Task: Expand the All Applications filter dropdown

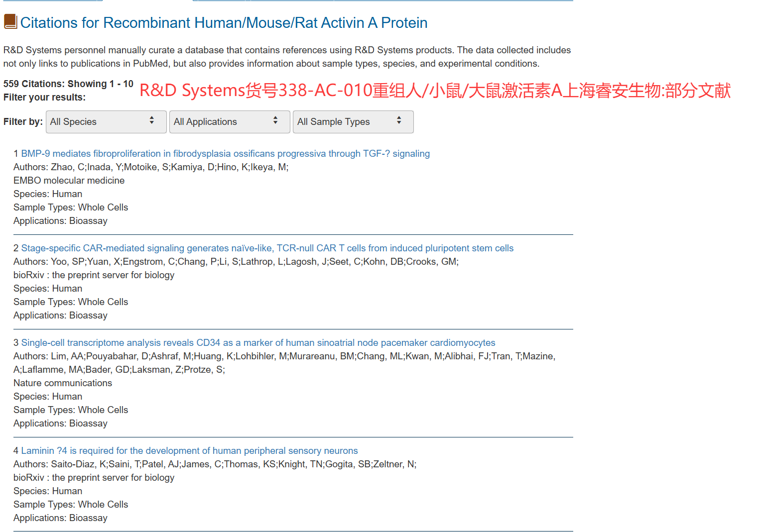Action: (229, 122)
